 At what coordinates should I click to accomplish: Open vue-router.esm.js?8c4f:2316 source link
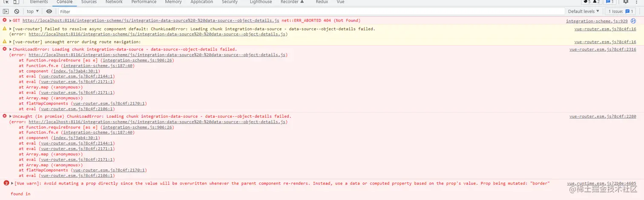(603, 49)
